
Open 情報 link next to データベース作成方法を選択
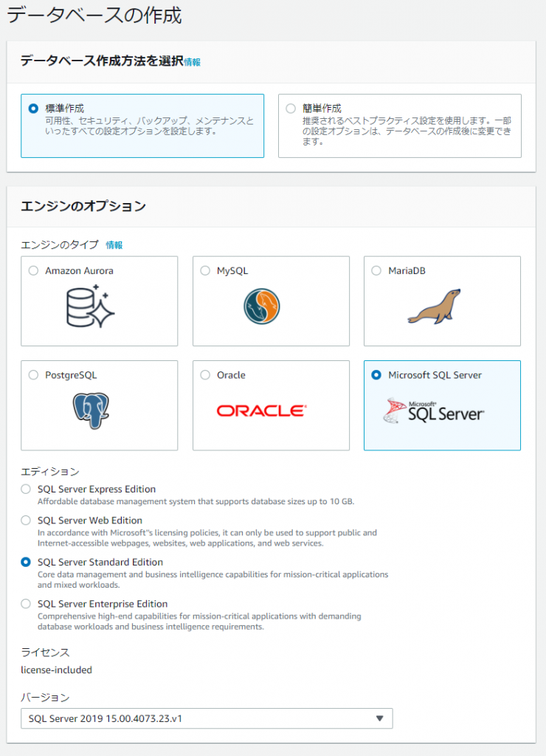[193, 62]
